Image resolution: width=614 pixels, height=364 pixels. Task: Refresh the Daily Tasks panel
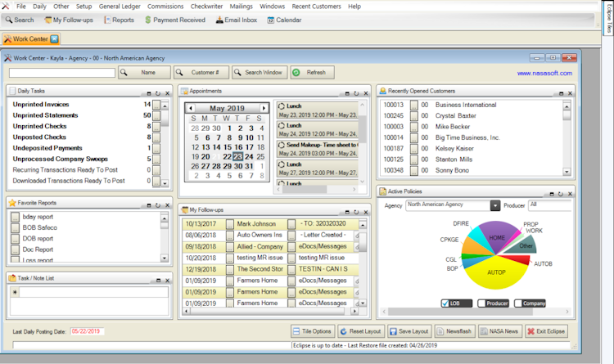(158, 93)
